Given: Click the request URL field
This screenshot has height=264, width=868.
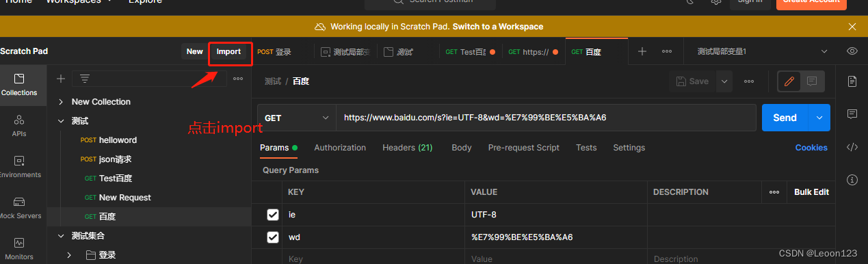Looking at the screenshot, I should point(546,118).
